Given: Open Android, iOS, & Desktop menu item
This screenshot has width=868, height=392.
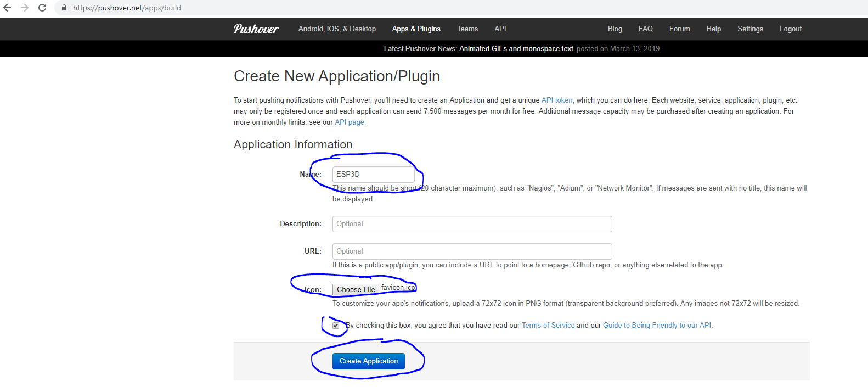Looking at the screenshot, I should pyautogui.click(x=337, y=29).
